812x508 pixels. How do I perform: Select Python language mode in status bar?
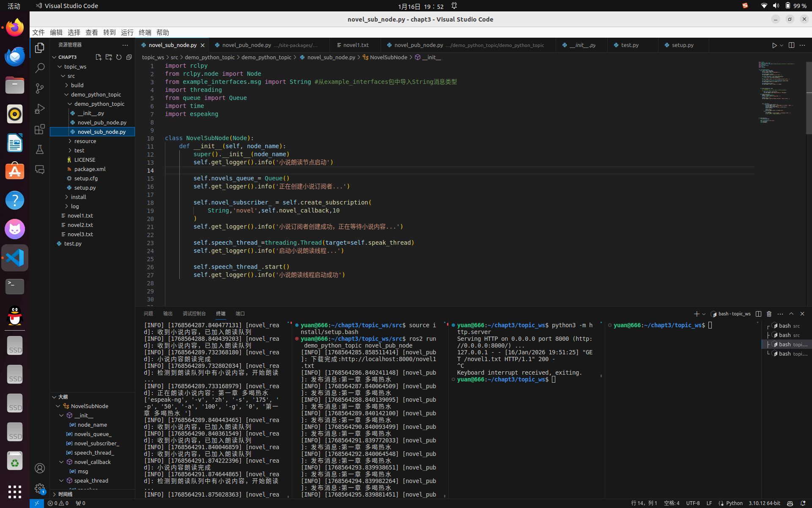coord(734,503)
